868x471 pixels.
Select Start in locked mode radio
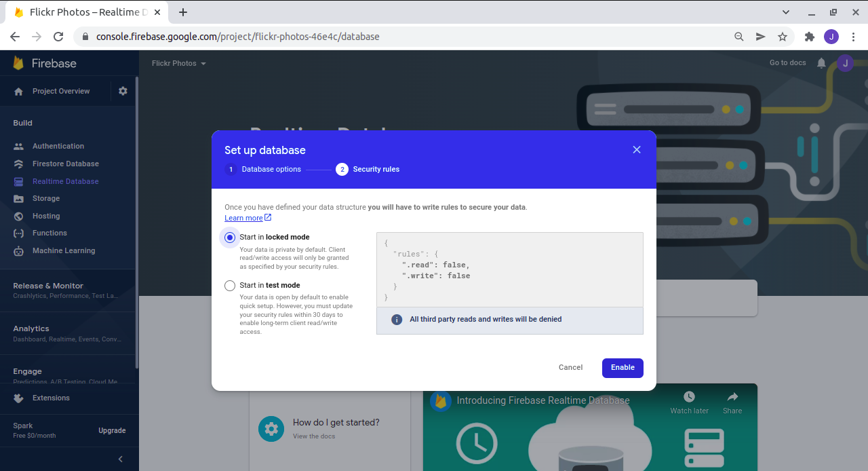[x=230, y=238]
